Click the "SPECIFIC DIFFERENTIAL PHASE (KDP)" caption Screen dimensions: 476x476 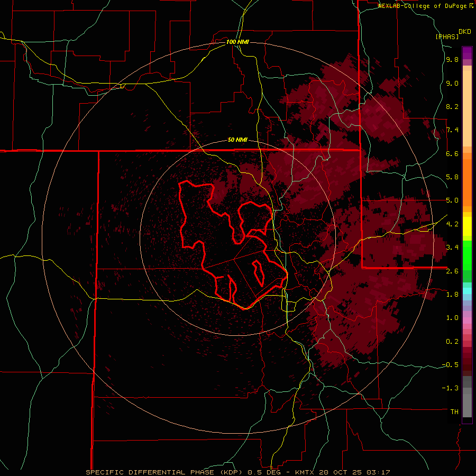(164, 472)
